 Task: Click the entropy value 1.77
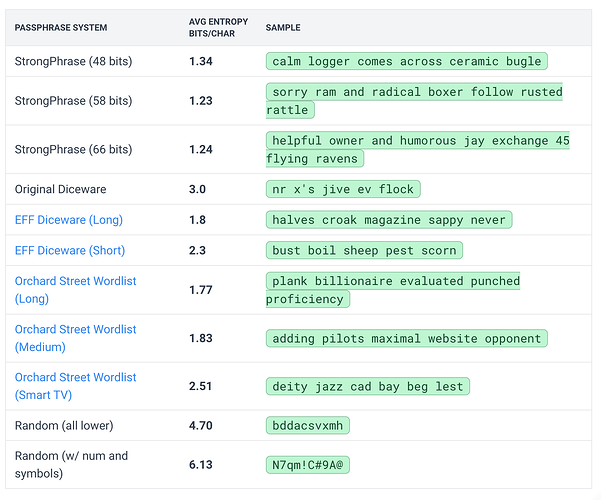200,290
